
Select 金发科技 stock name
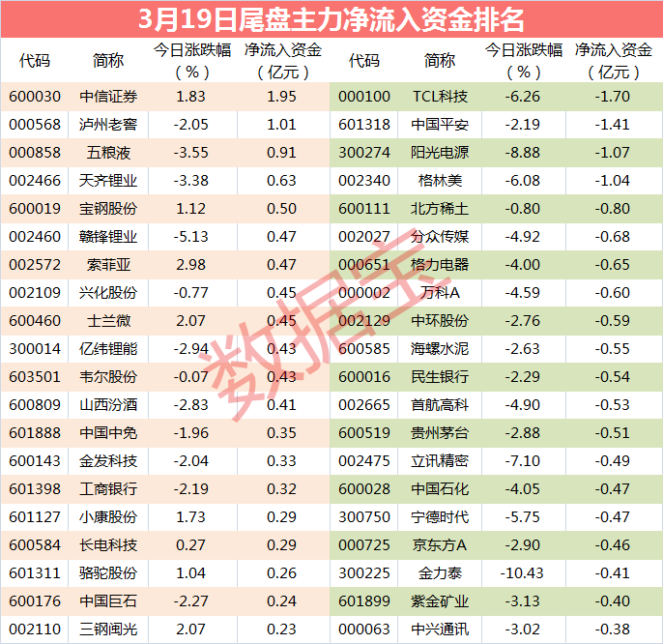point(108,461)
